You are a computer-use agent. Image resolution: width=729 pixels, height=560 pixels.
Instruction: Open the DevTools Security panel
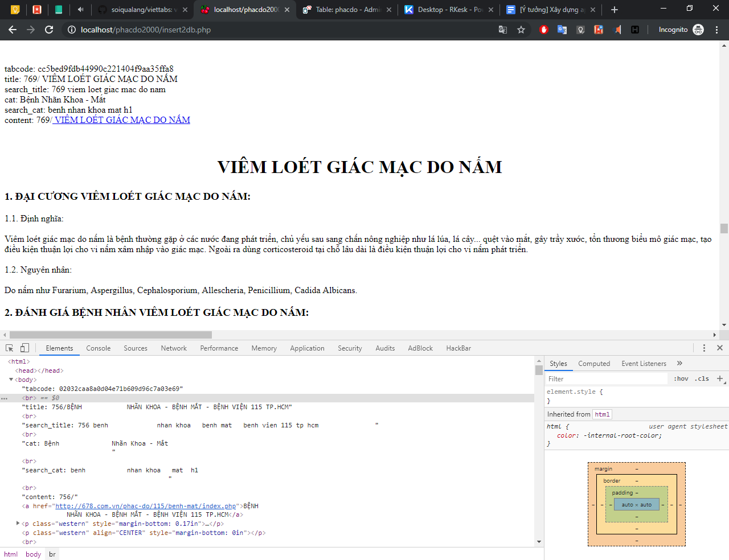click(350, 348)
